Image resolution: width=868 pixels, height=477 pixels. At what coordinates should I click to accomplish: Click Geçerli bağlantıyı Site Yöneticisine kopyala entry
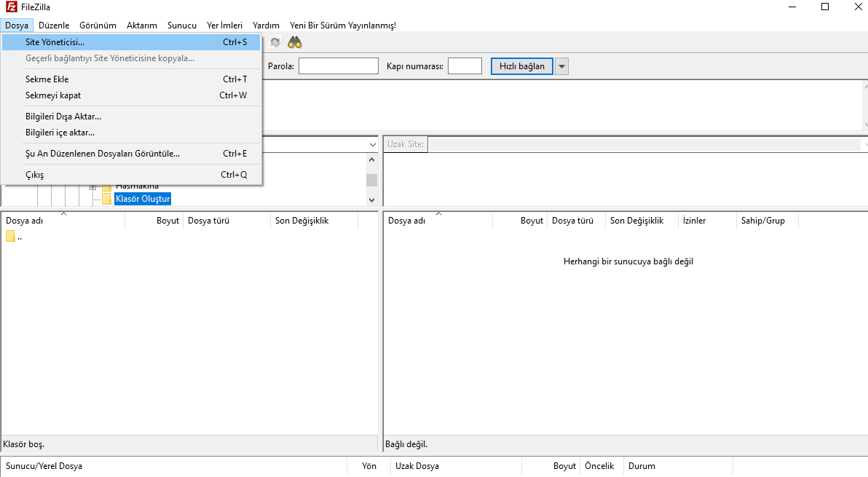coord(131,58)
